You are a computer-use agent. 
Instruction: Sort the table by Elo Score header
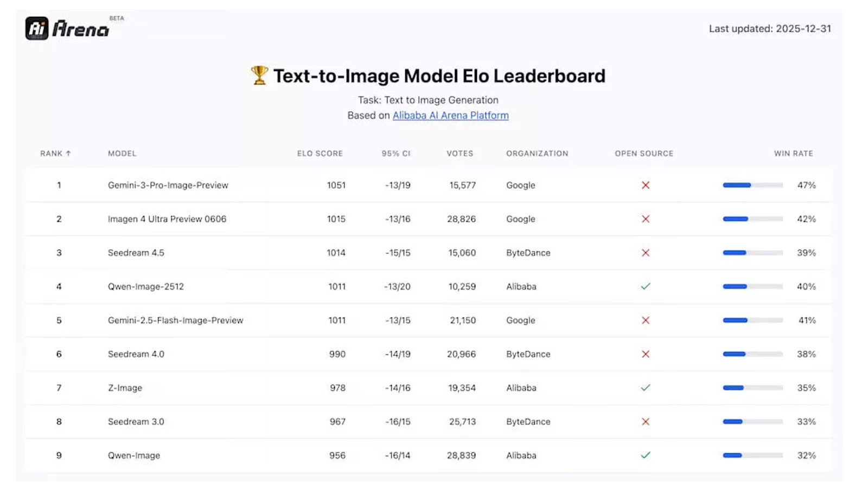pyautogui.click(x=320, y=153)
